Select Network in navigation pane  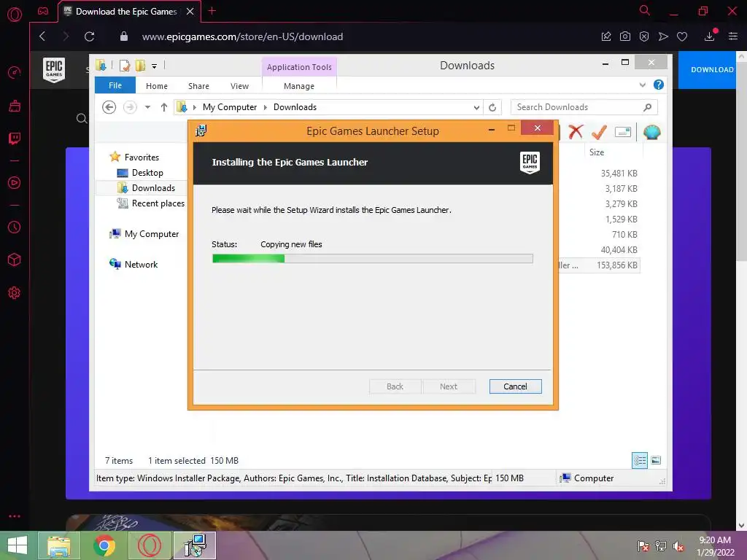(141, 264)
